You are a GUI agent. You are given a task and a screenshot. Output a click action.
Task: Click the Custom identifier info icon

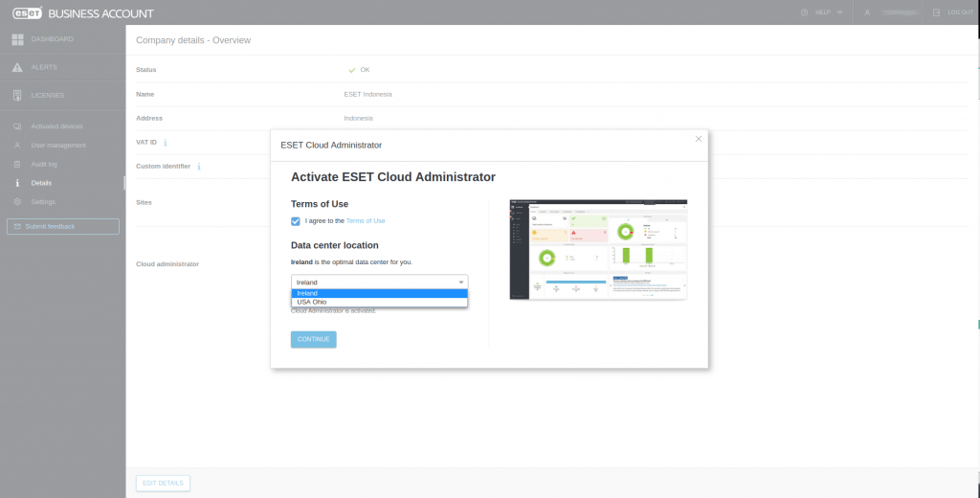(x=199, y=167)
